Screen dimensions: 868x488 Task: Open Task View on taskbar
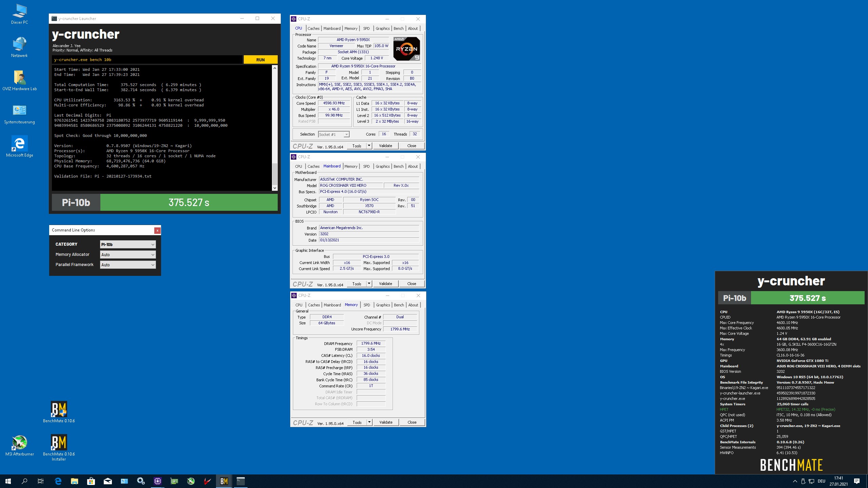click(x=41, y=481)
